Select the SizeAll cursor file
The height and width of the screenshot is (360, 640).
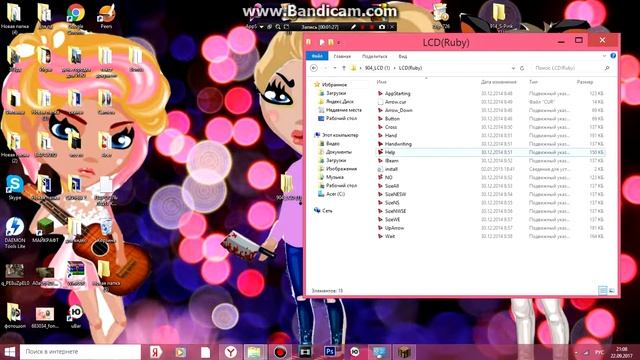(392, 186)
